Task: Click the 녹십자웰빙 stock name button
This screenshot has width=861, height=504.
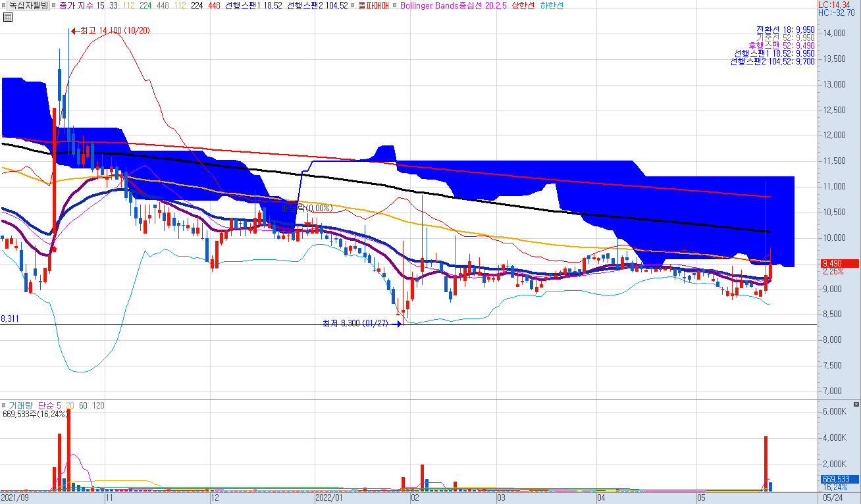Action: click(x=28, y=5)
